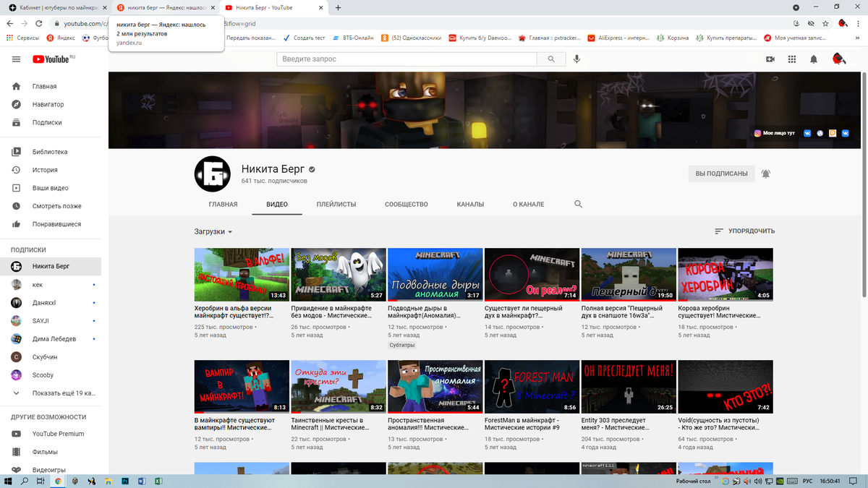The height and width of the screenshot is (488, 868).
Task: Open the Хоробрин в альфа версии video thumbnail
Action: tap(242, 275)
